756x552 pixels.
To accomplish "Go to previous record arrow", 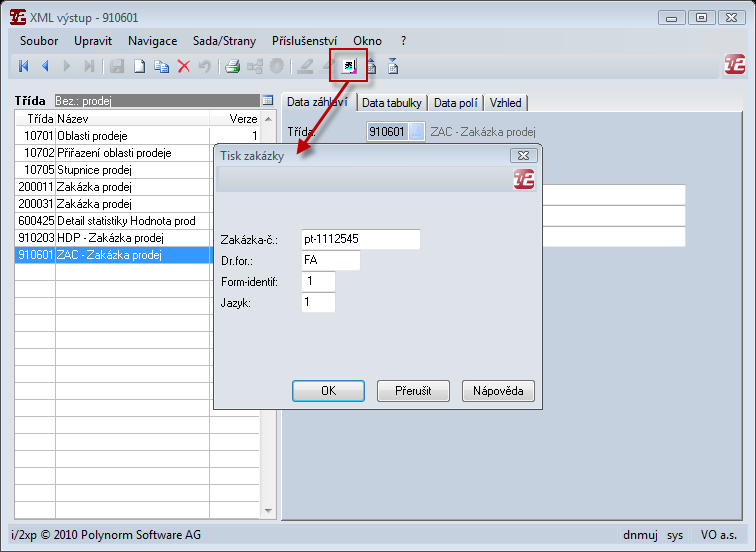I will click(45, 66).
